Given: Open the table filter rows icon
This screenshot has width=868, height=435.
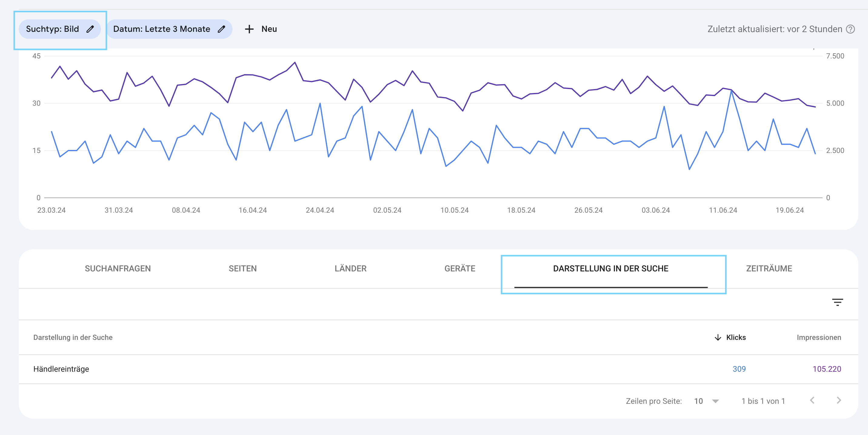Looking at the screenshot, I should 837,302.
